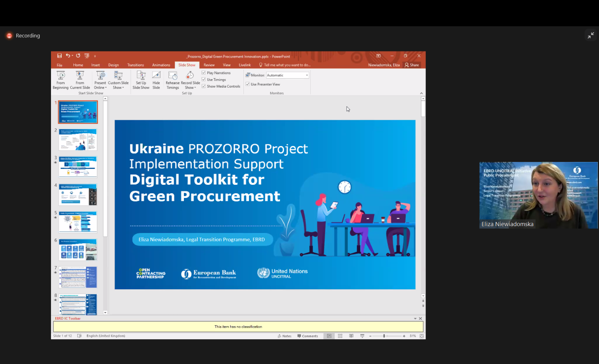599x364 pixels.
Task: Close the EBRD IC Toolbar pane
Action: pyautogui.click(x=420, y=319)
